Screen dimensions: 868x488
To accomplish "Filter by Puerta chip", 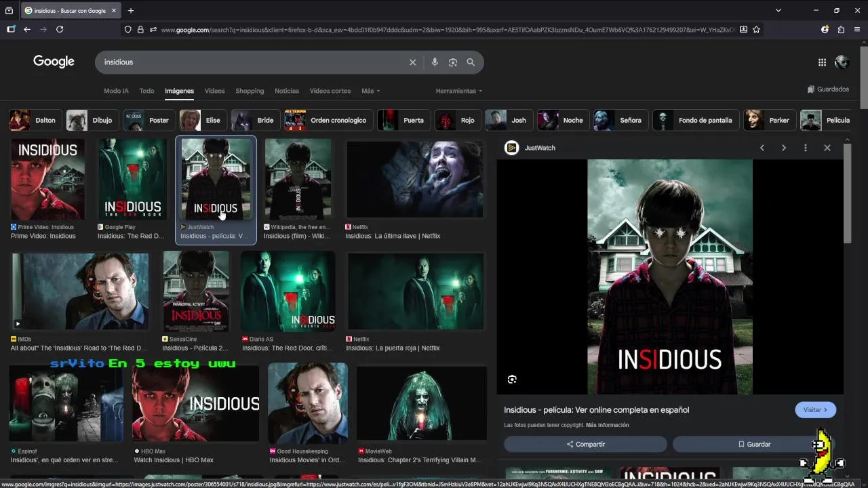I will click(403, 121).
